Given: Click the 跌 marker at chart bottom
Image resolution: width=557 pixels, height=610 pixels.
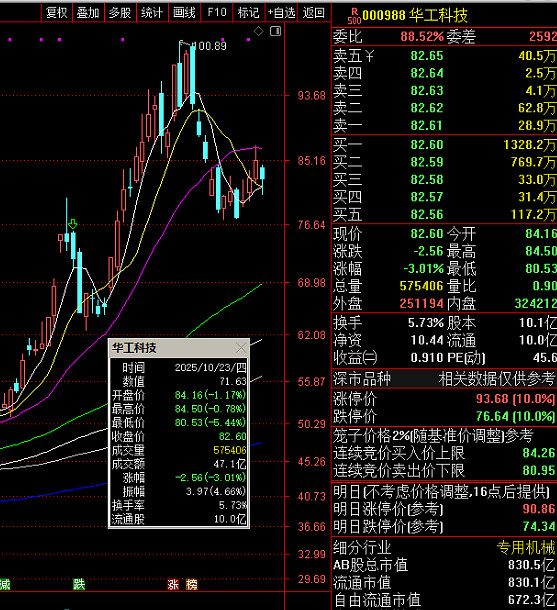Looking at the screenshot, I should pyautogui.click(x=79, y=584).
